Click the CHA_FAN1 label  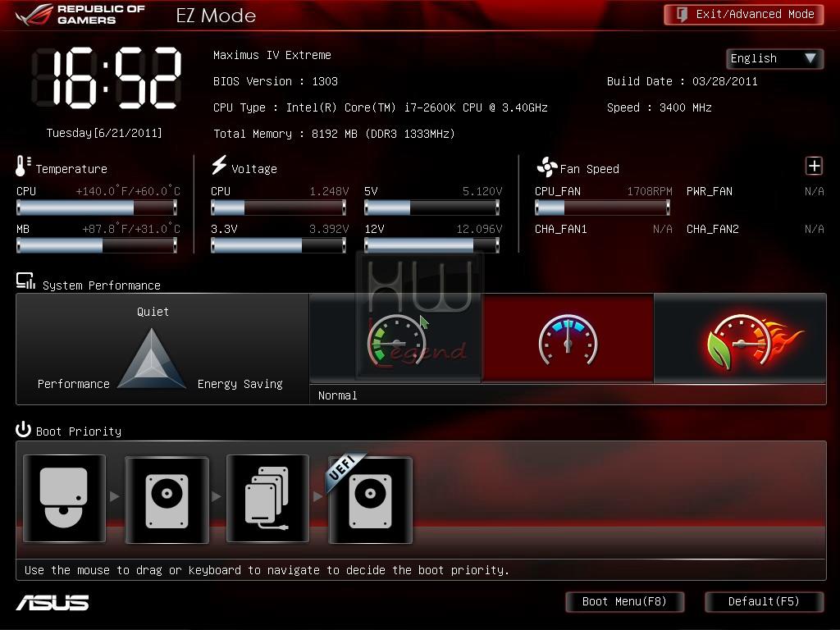561,230
